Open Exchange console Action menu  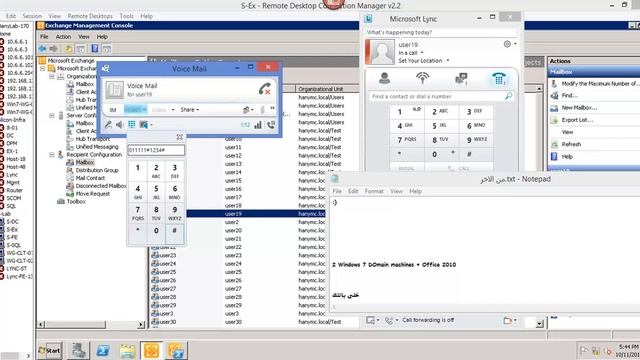pyautogui.click(x=63, y=37)
